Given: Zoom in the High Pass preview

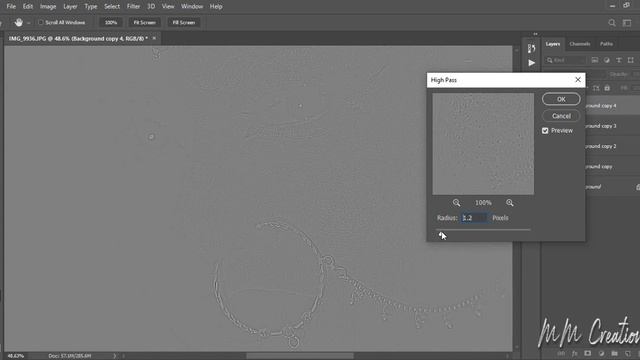Looking at the screenshot, I should pos(510,203).
